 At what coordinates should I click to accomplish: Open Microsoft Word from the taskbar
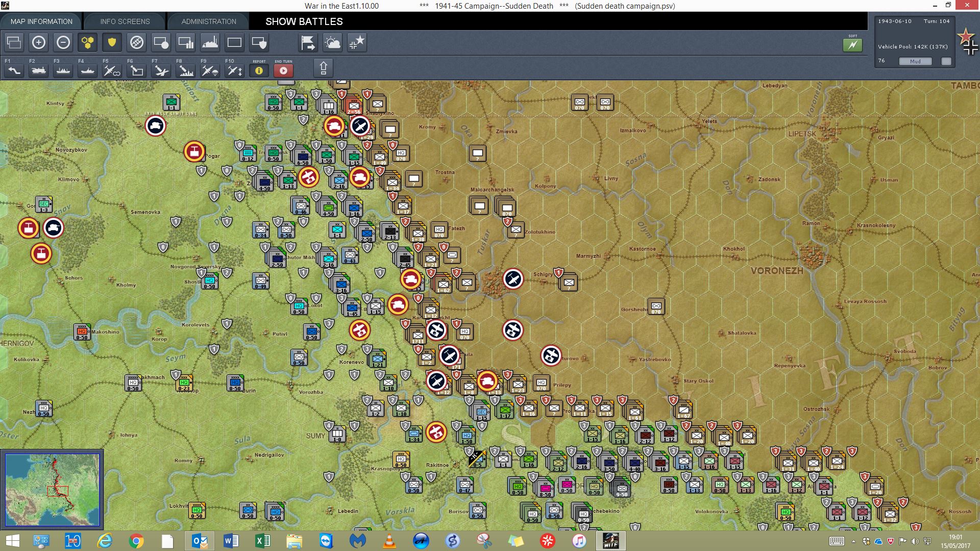pos(231,541)
